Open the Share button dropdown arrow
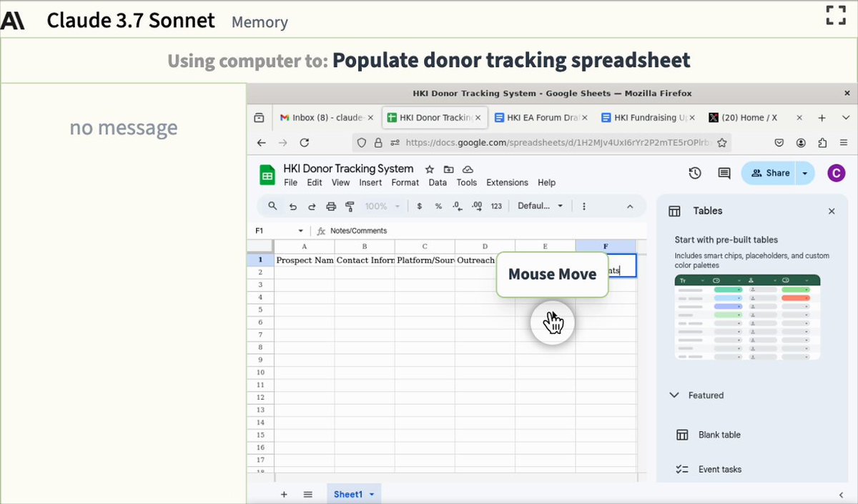This screenshot has width=858, height=504. tap(805, 173)
